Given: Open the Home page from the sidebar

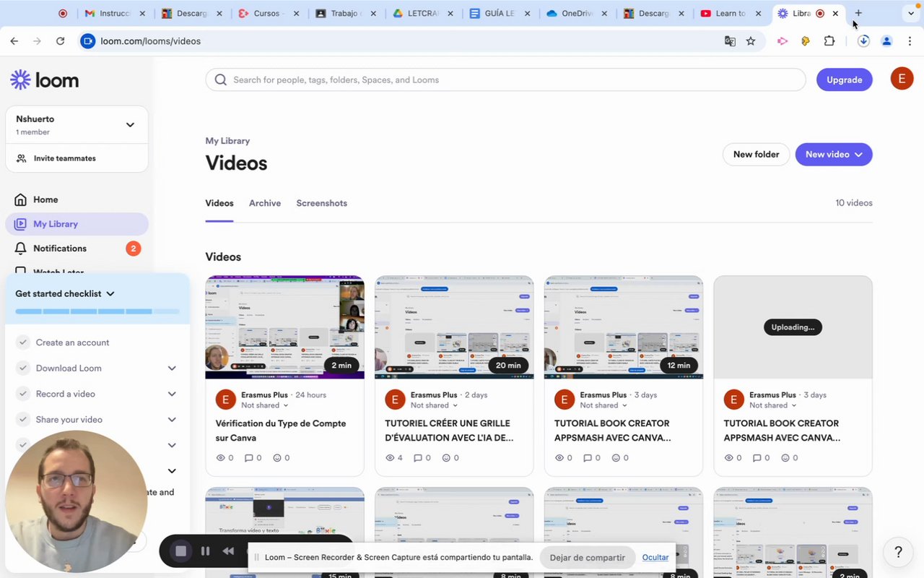Looking at the screenshot, I should [45, 199].
